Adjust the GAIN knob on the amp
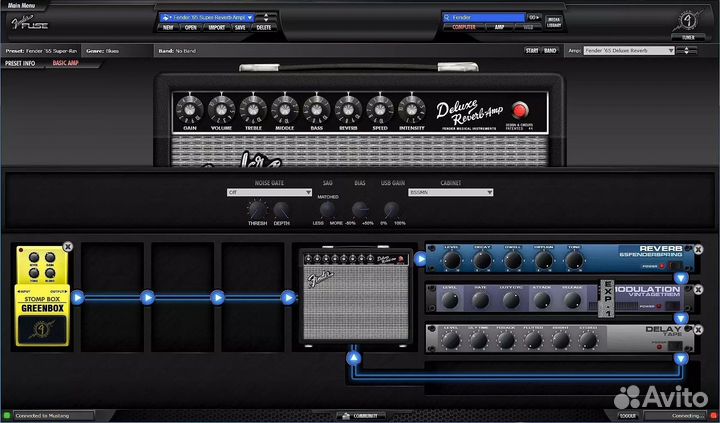This screenshot has width=720, height=423. pos(190,110)
